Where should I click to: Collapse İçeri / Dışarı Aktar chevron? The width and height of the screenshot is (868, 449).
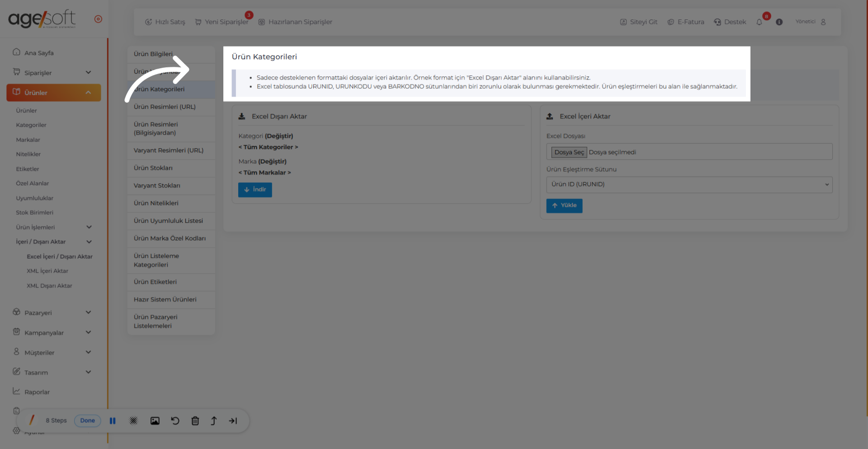pos(89,242)
